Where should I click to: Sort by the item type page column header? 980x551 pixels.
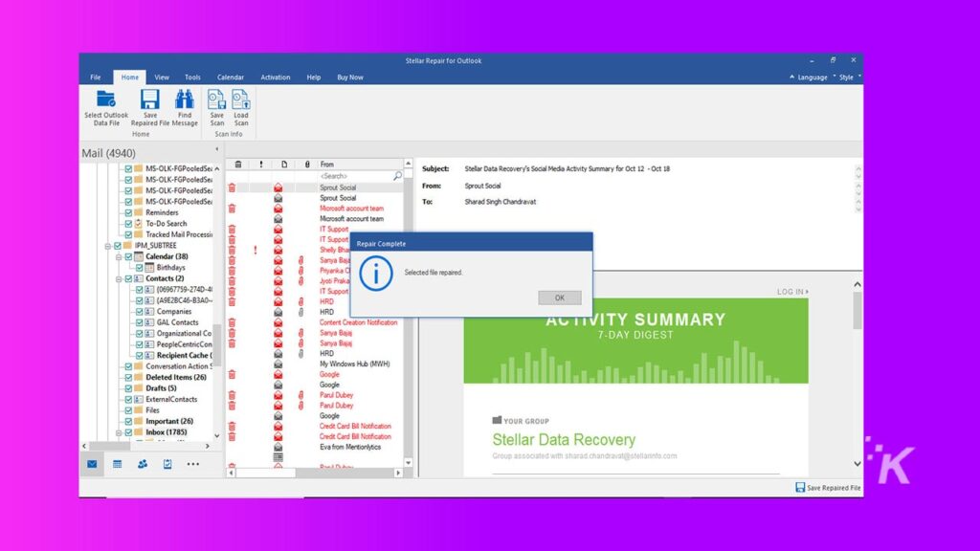tap(284, 165)
